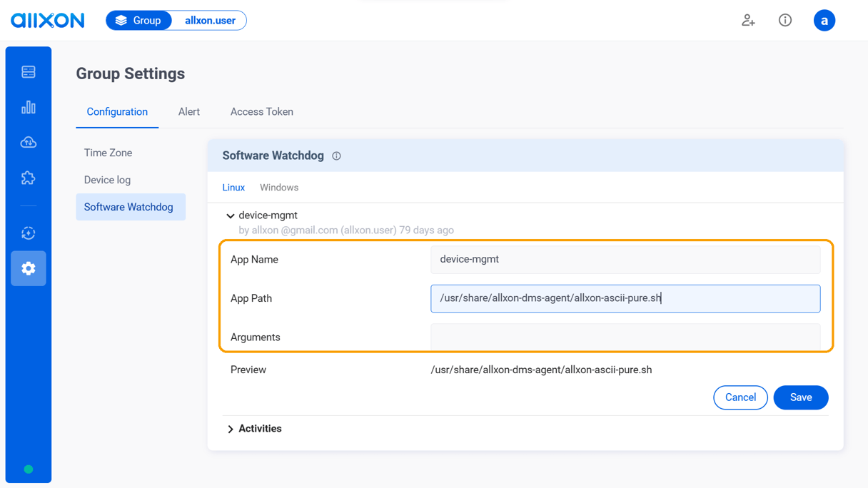The width and height of the screenshot is (868, 488).
Task: Collapse the device-mgmt entry
Action: (231, 215)
